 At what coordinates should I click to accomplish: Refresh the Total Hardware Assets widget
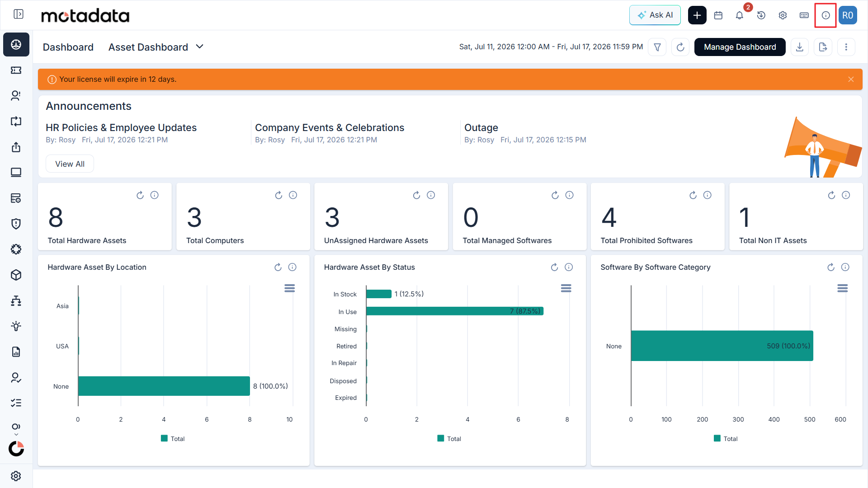pyautogui.click(x=140, y=195)
